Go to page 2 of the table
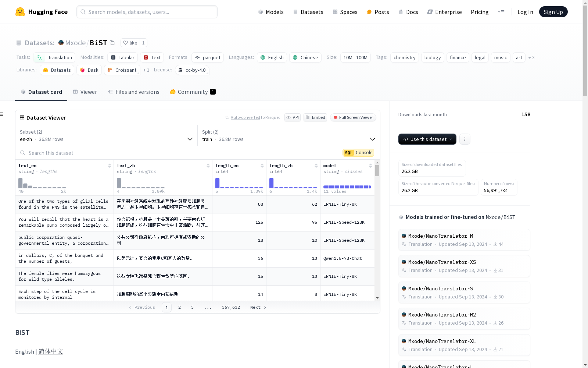The image size is (588, 368). tap(179, 307)
